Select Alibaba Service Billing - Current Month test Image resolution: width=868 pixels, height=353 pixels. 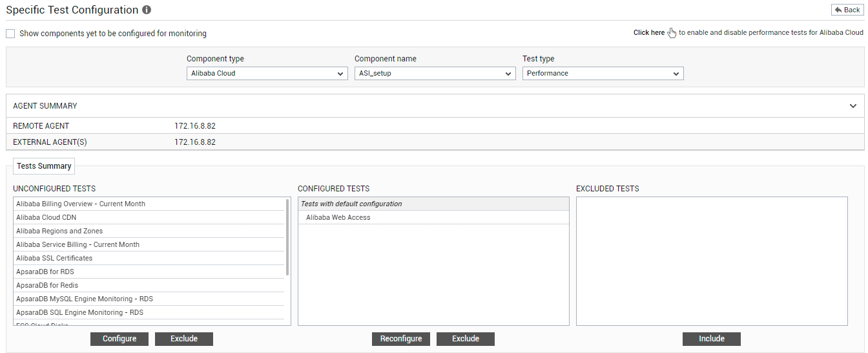tap(149, 244)
